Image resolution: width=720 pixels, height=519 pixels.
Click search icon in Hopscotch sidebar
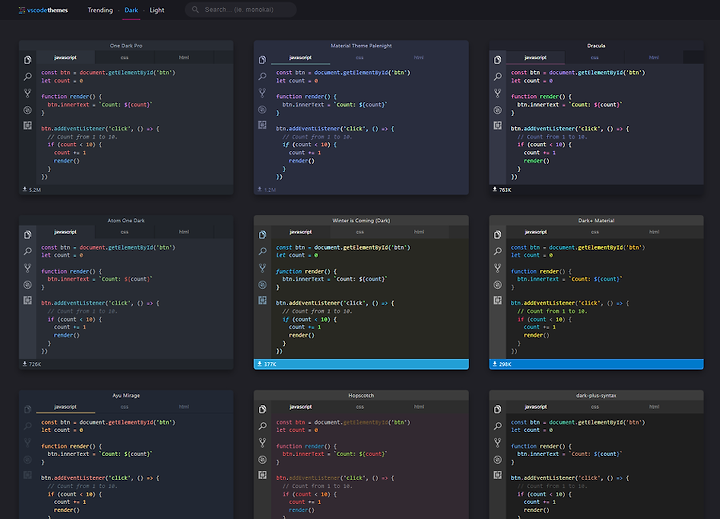click(262, 426)
